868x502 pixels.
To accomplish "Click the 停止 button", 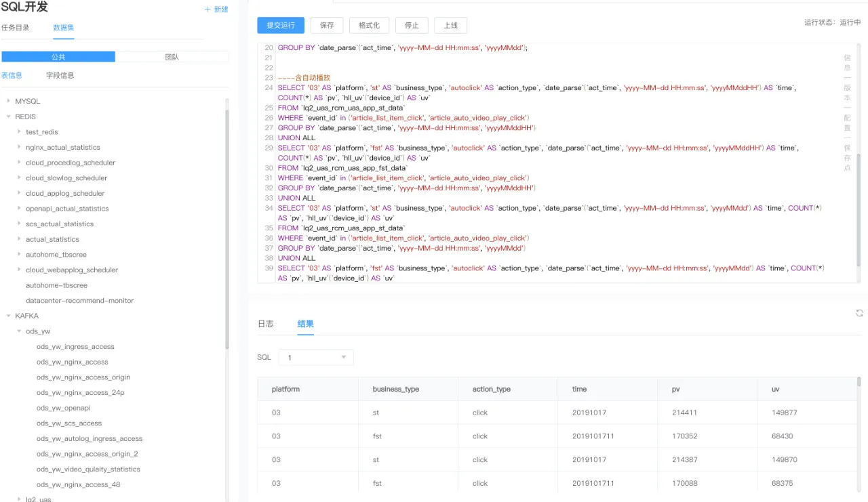I will [x=412, y=25].
